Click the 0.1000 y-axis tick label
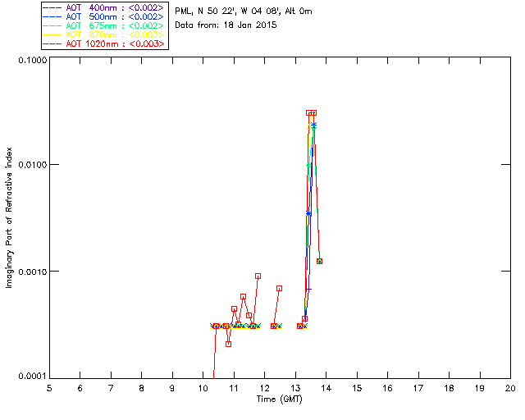525x420 pixels. [32, 60]
